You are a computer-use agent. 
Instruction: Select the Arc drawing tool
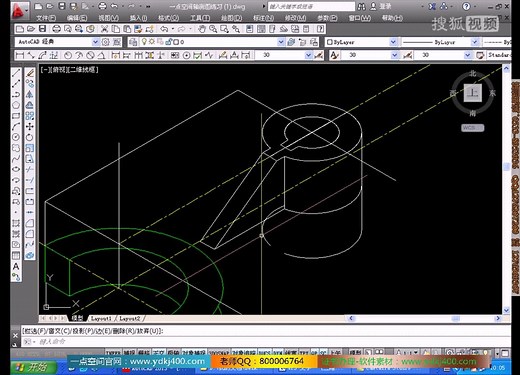coord(16,127)
